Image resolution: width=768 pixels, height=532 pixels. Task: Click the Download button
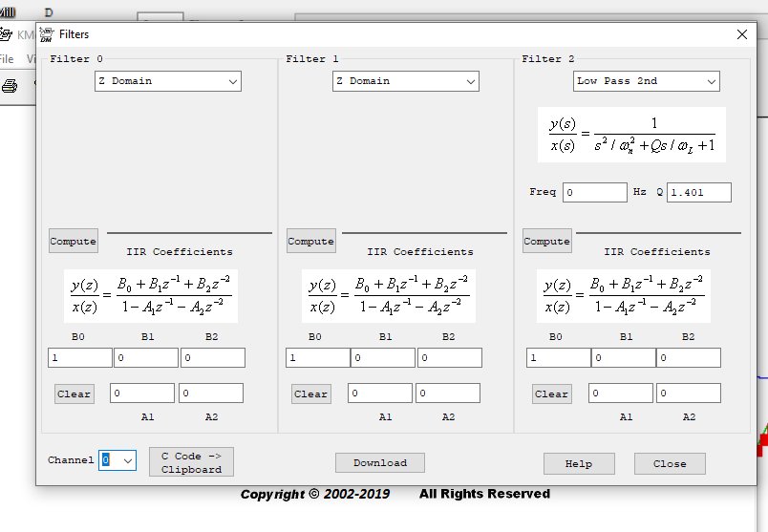coord(380,463)
